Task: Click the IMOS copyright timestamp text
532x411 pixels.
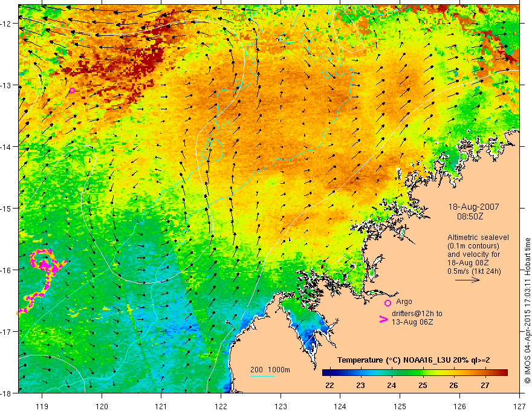Action: 527,310
